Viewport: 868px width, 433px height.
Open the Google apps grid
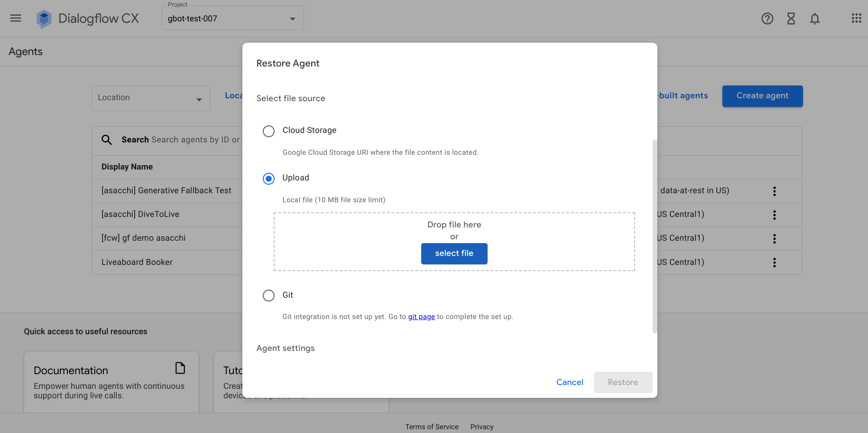pyautogui.click(x=856, y=18)
